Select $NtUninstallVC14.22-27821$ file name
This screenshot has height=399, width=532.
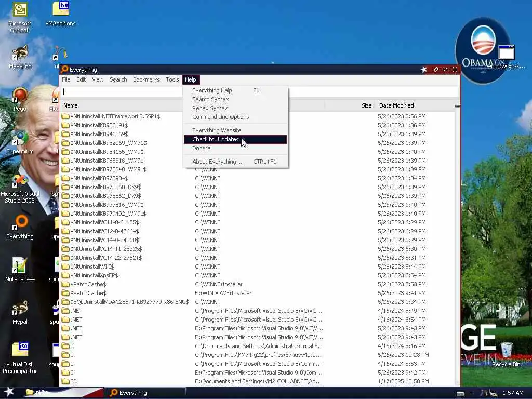pos(106,258)
